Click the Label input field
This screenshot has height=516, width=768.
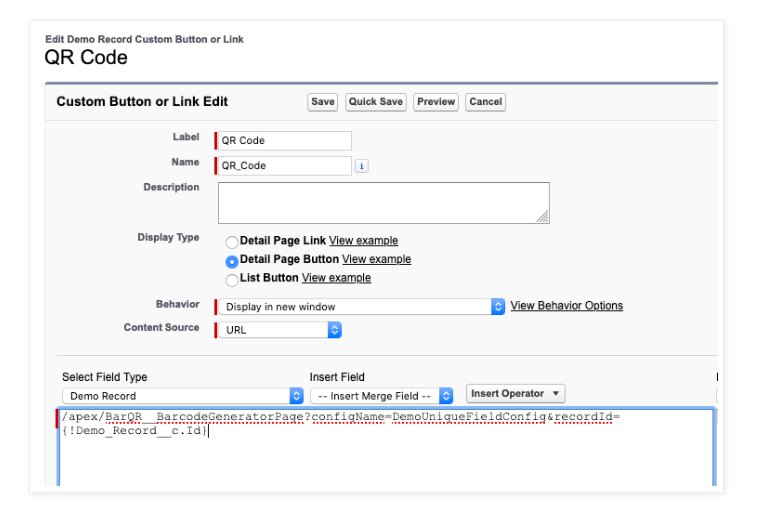coord(285,141)
